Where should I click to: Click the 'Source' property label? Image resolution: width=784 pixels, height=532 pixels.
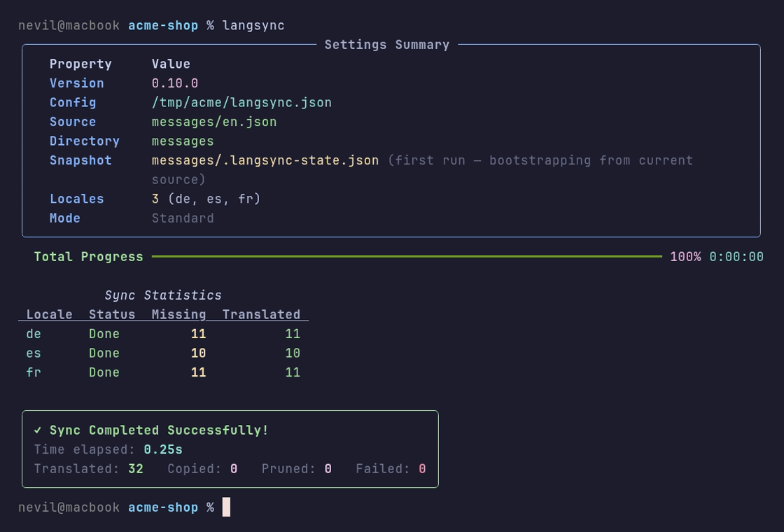[x=73, y=122]
